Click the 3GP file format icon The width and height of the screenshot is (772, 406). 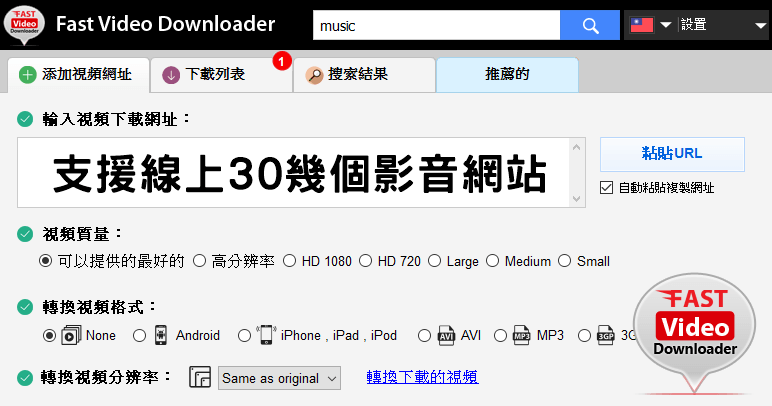[605, 336]
